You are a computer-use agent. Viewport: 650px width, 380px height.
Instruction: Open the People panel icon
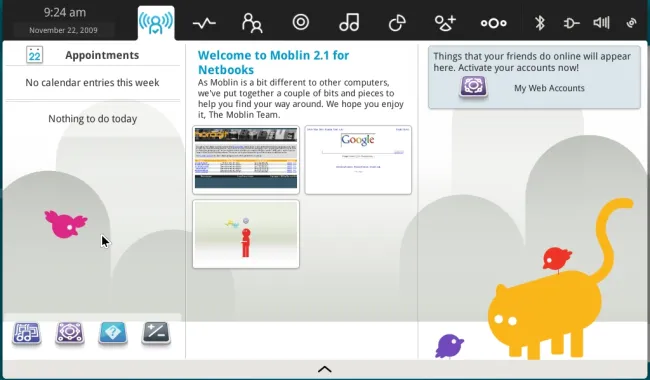tap(252, 23)
